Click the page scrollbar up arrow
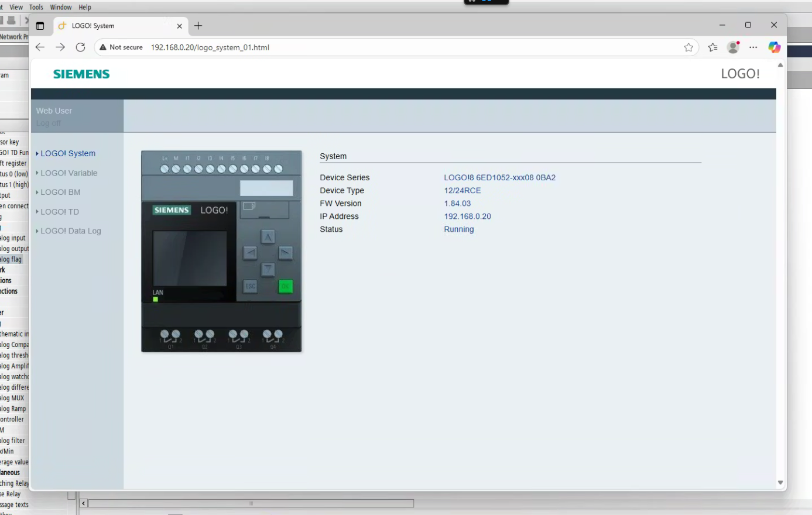The height and width of the screenshot is (515, 812). (x=780, y=66)
